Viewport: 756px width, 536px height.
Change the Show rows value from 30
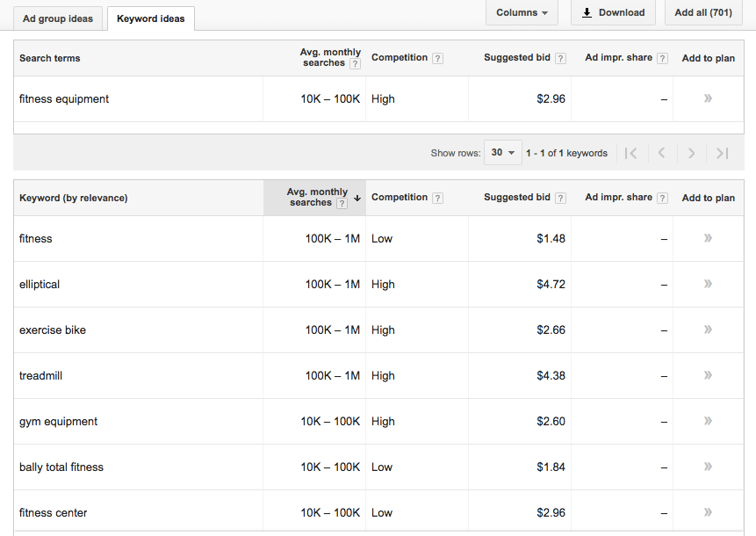(x=502, y=151)
